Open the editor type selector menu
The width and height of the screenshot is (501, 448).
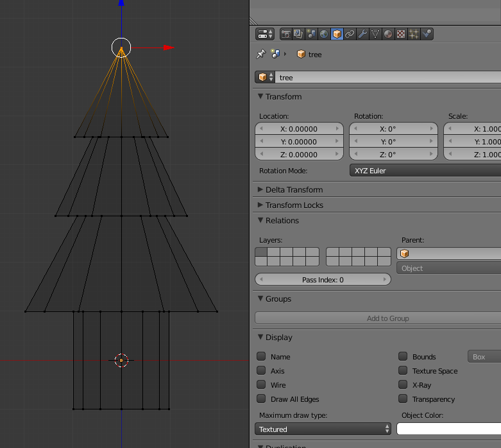click(264, 34)
